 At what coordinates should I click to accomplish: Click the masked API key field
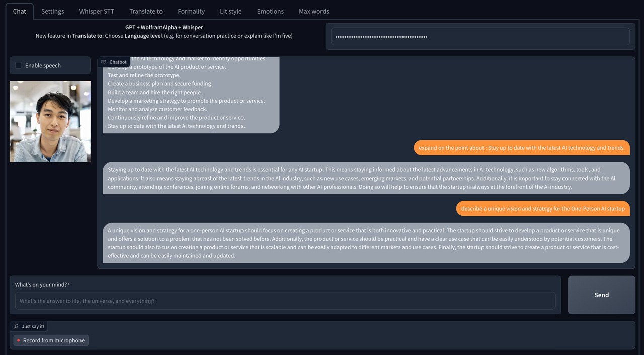pyautogui.click(x=480, y=36)
